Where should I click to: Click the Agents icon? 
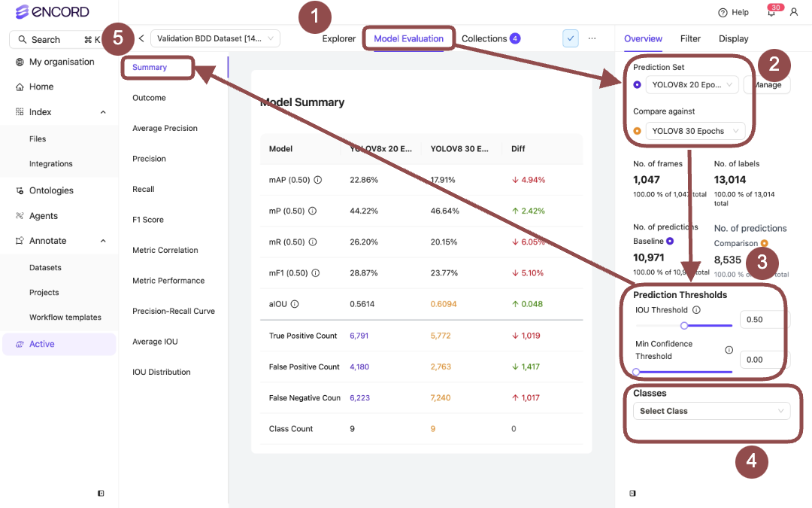(x=20, y=216)
